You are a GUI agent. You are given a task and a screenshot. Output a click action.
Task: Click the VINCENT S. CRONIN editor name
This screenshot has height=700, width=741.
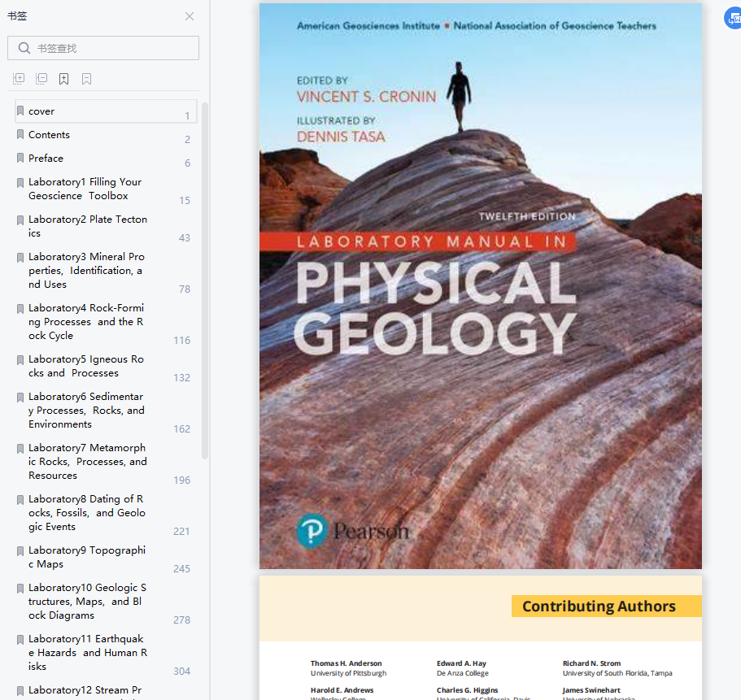pyautogui.click(x=366, y=97)
